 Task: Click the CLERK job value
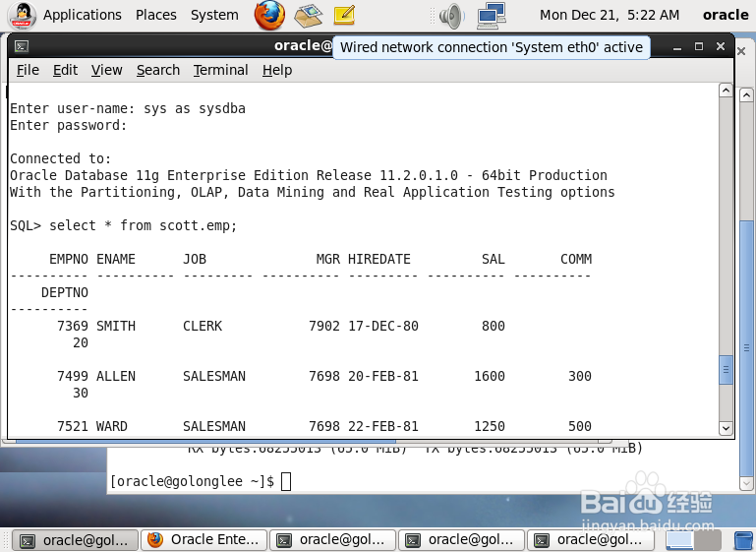click(203, 326)
